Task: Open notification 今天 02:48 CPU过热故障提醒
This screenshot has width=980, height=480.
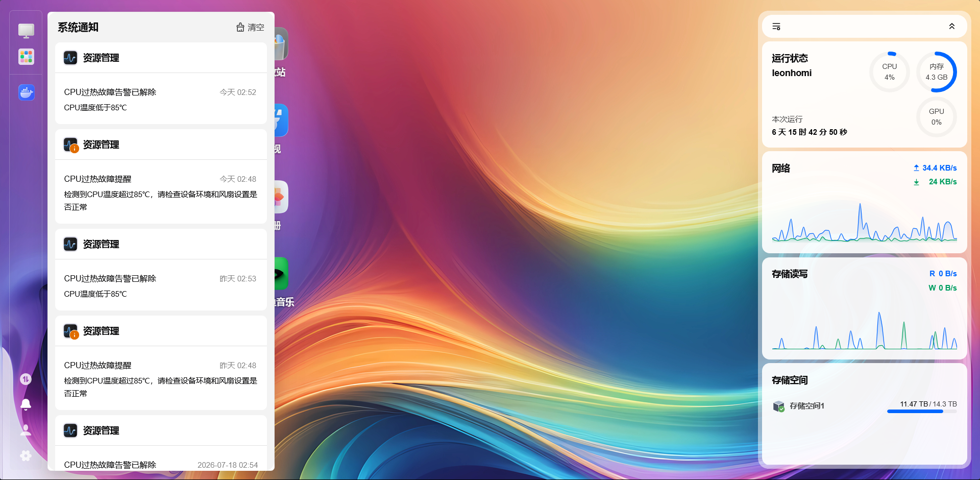Action: (161, 192)
